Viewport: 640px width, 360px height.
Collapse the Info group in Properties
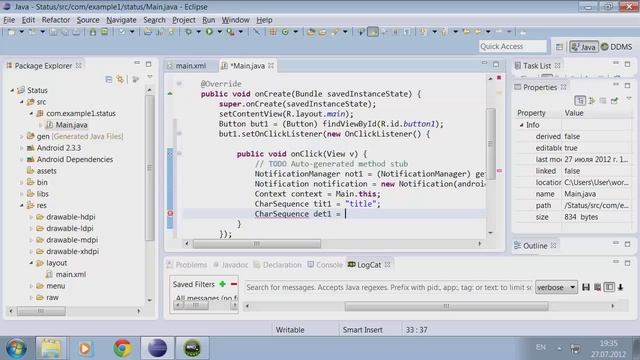[522, 125]
